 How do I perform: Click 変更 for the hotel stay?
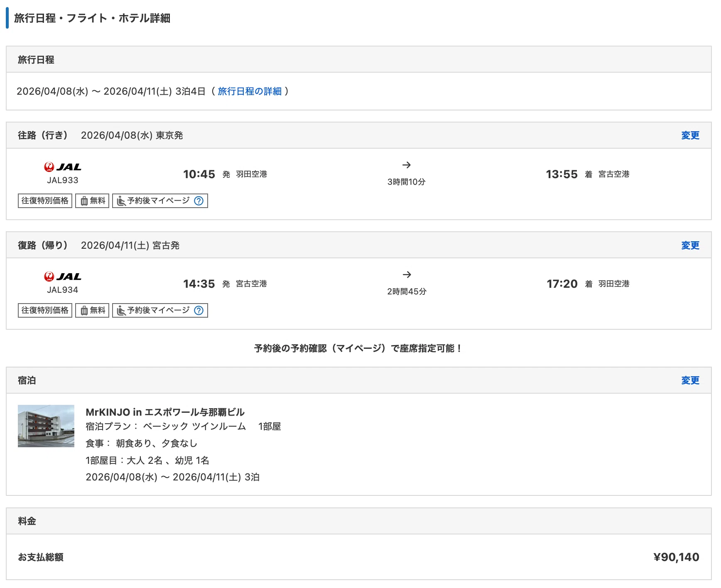[690, 380]
